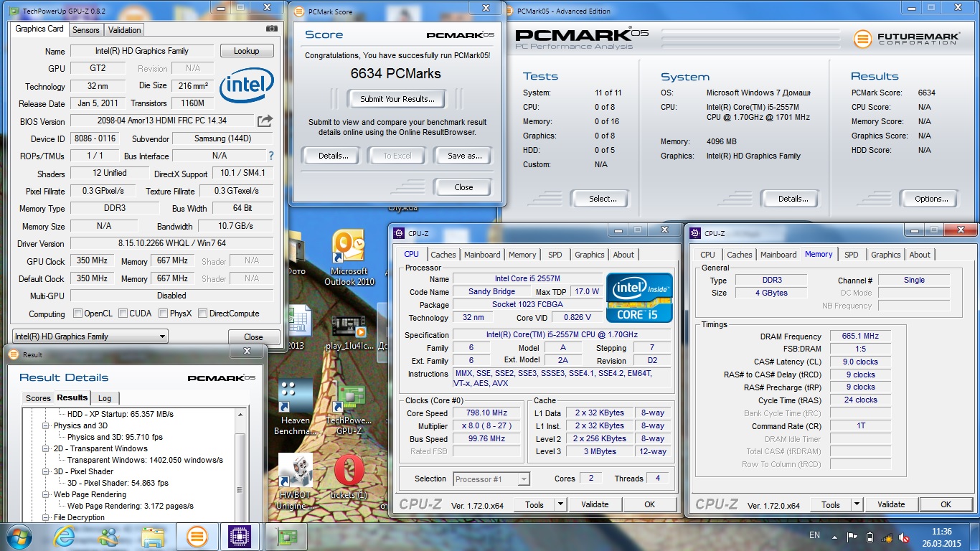Viewport: 980px width, 551px height.
Task: Click the muted volume tray icon
Action: (905, 537)
